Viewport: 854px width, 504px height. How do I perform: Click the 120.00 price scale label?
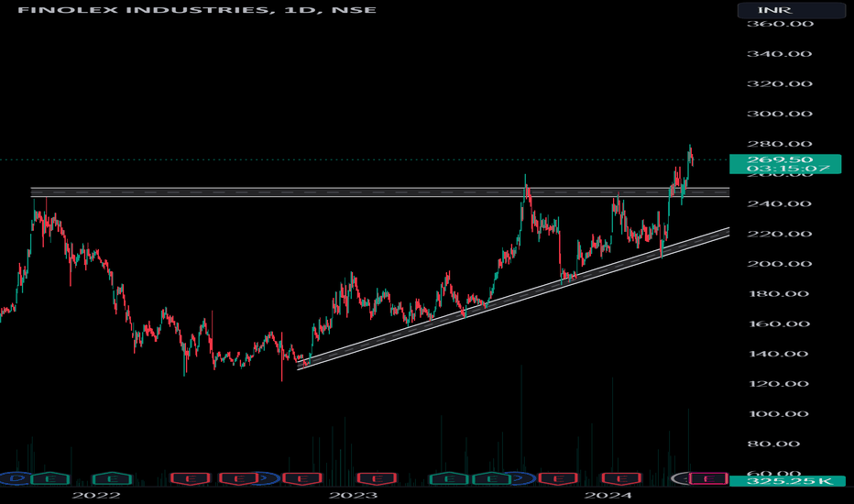(780, 384)
